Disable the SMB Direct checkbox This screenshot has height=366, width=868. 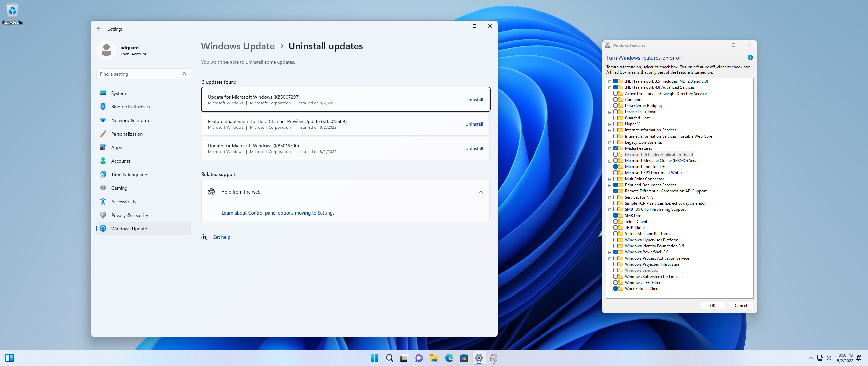(x=615, y=216)
